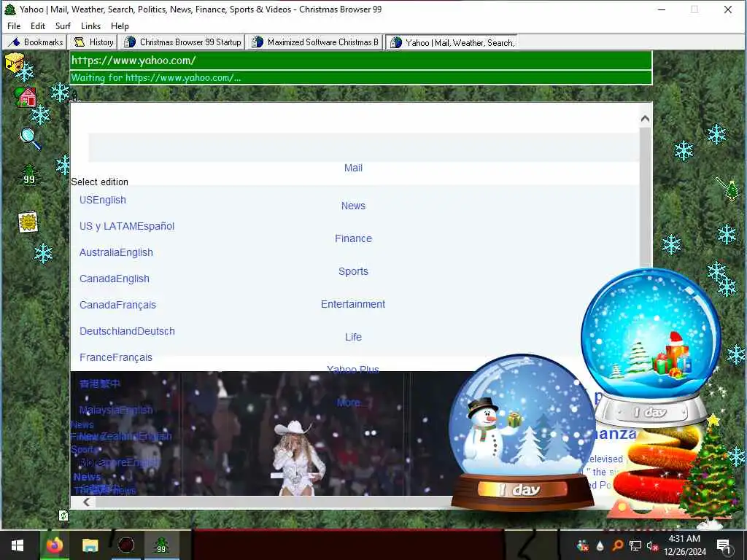Open the Sports link in the center list

point(353,271)
